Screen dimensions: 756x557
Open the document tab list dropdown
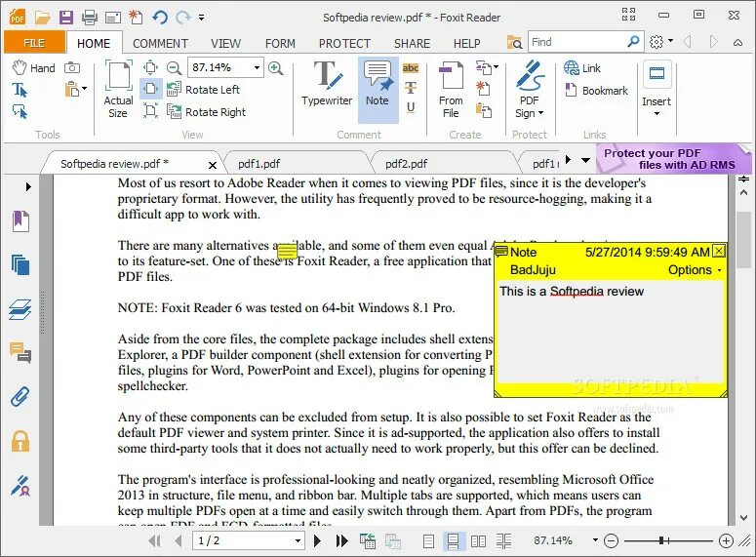(x=585, y=160)
